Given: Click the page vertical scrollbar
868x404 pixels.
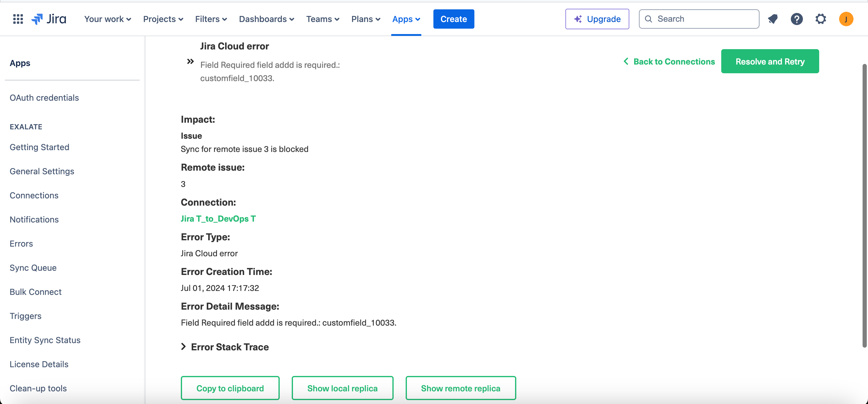Looking at the screenshot, I should 864,206.
